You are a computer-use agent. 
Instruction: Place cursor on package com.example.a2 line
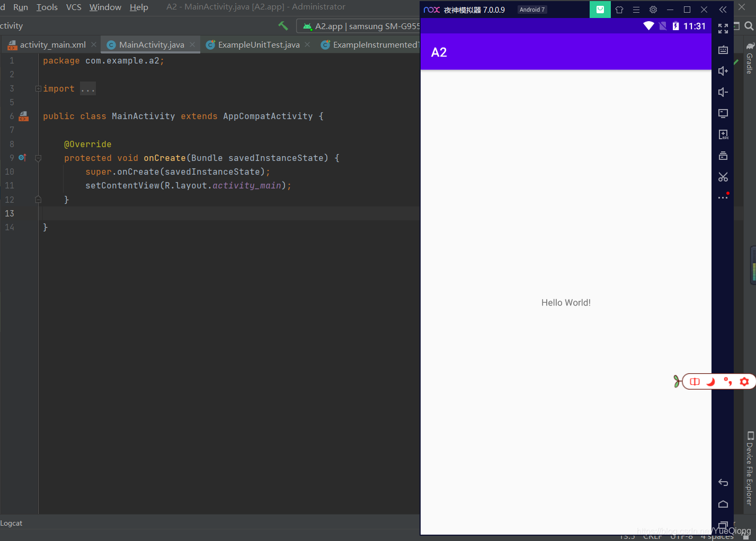[104, 61]
